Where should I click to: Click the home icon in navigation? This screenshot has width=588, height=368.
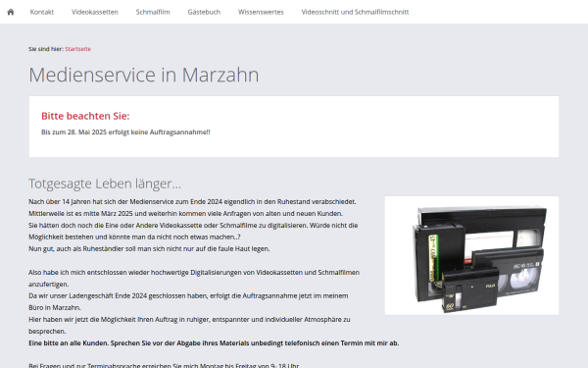tap(11, 12)
